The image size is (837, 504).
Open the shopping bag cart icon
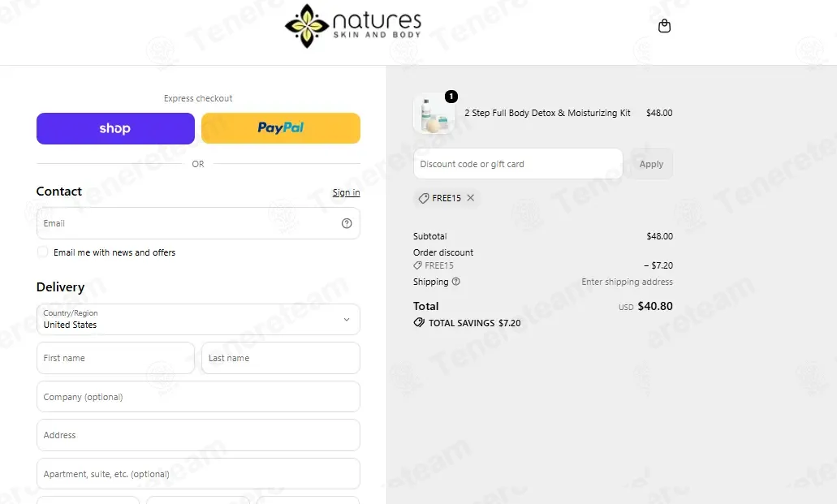664,26
